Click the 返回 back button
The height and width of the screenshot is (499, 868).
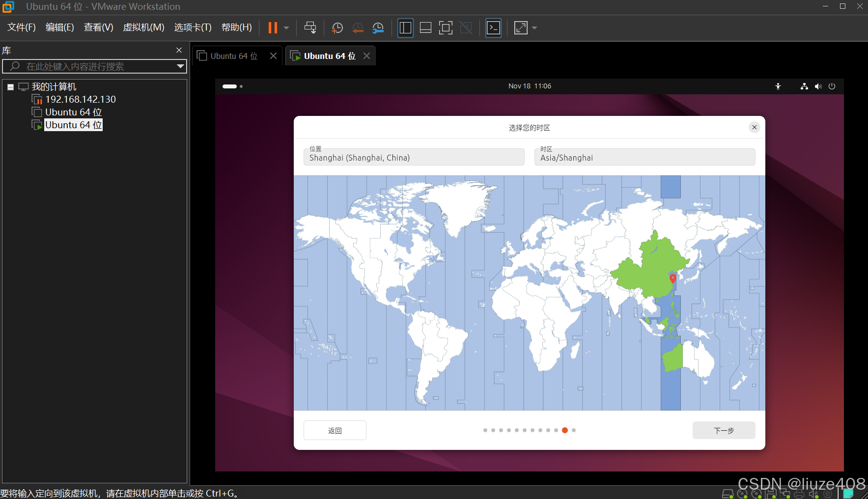pos(335,430)
